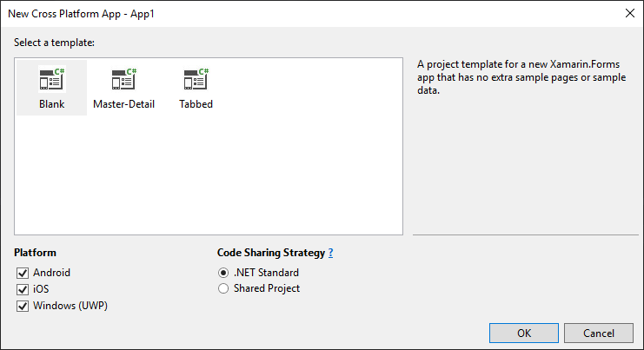644x350 pixels.
Task: Click the 'Windows (UWP)' label text
Action: (x=70, y=306)
